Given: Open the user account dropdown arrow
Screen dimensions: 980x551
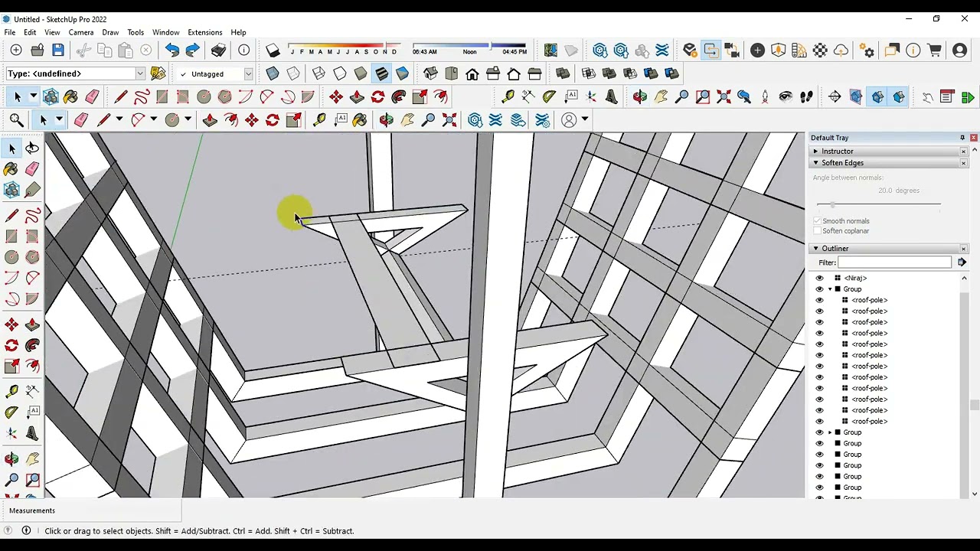Looking at the screenshot, I should pos(585,120).
